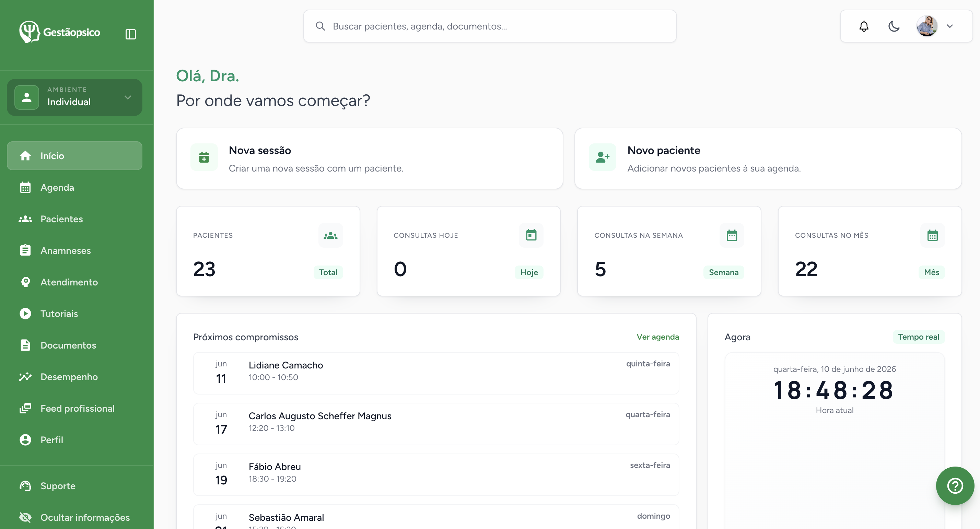
Task: Click the Consultas na Semana calendar icon
Action: 732,235
